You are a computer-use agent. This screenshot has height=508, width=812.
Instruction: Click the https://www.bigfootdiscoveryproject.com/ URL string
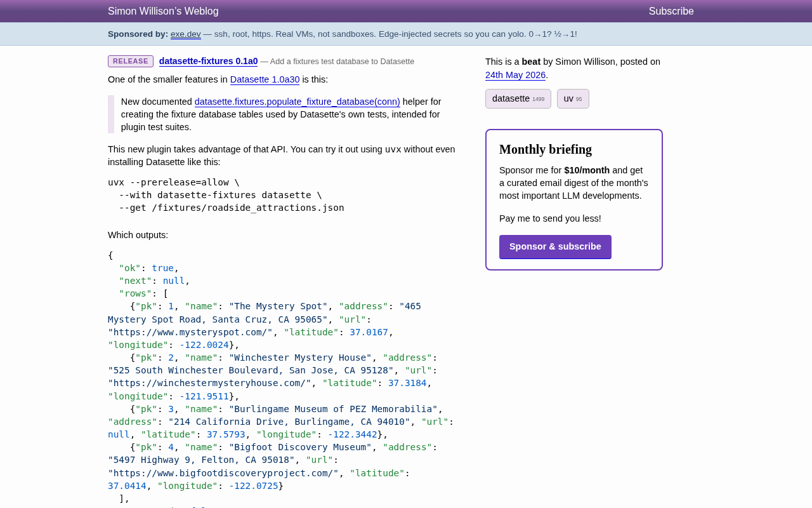(x=223, y=473)
